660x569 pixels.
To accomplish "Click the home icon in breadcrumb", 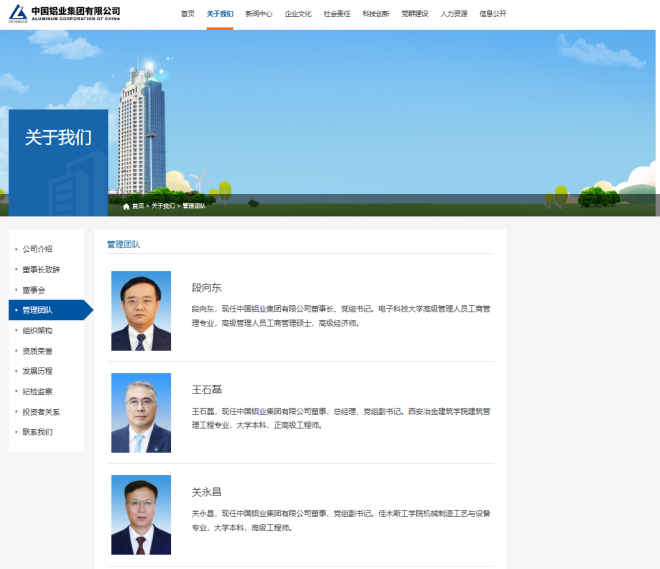I will point(126,206).
